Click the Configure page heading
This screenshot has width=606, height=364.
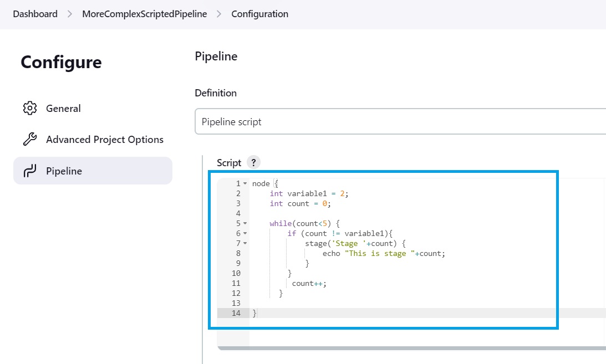(x=61, y=62)
